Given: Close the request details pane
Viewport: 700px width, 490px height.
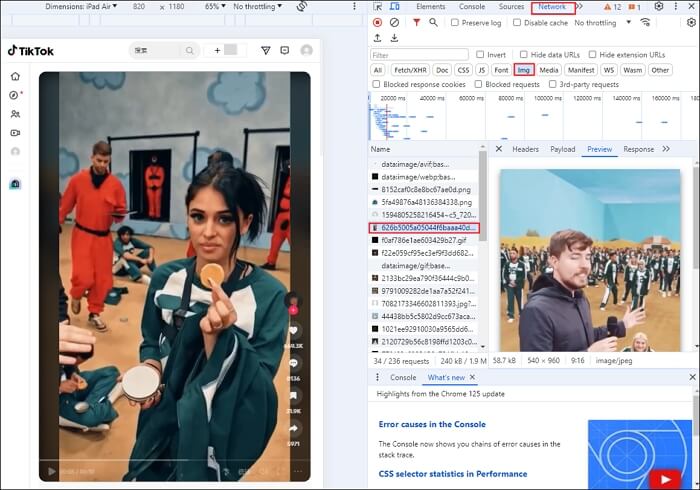Looking at the screenshot, I should (499, 149).
